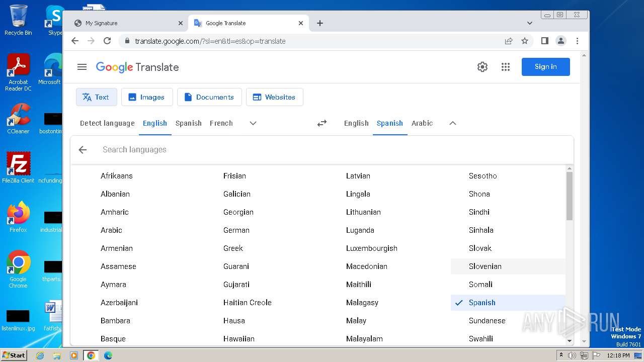The width and height of the screenshot is (644, 362).
Task: Open Google Translate settings gear
Action: click(x=482, y=67)
